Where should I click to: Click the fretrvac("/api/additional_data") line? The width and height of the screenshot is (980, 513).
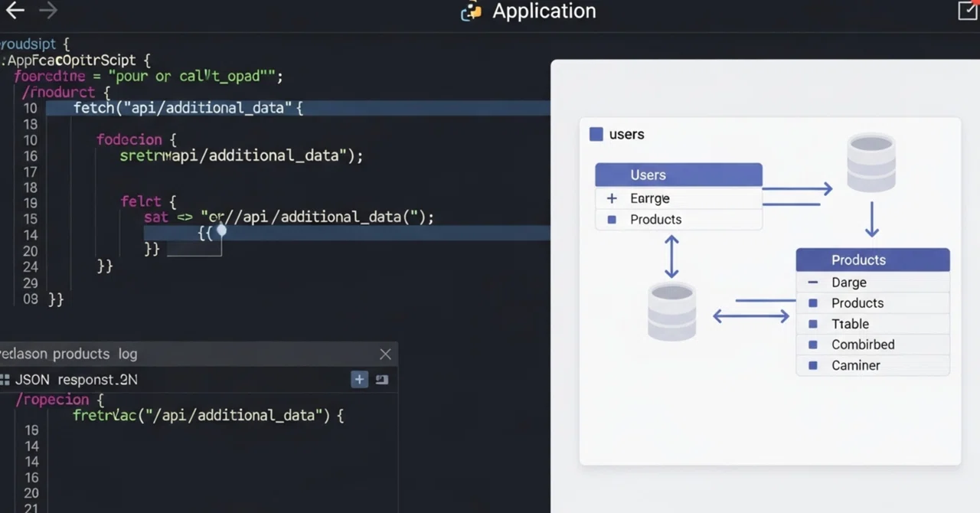[x=208, y=415]
